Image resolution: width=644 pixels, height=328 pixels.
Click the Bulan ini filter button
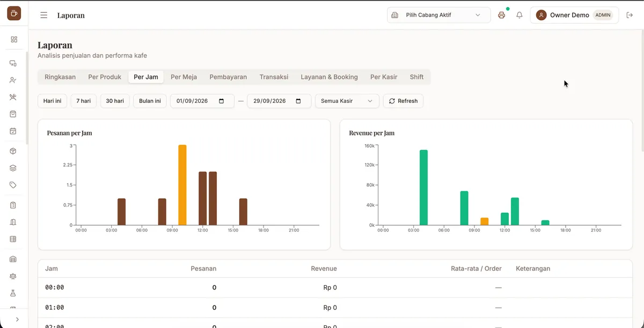click(150, 101)
